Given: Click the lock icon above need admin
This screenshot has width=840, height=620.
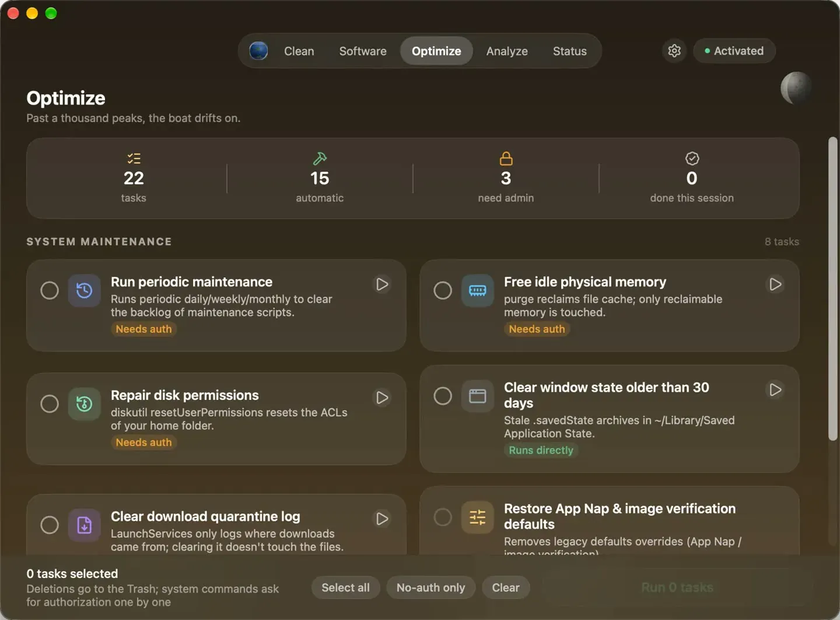Looking at the screenshot, I should pyautogui.click(x=506, y=158).
